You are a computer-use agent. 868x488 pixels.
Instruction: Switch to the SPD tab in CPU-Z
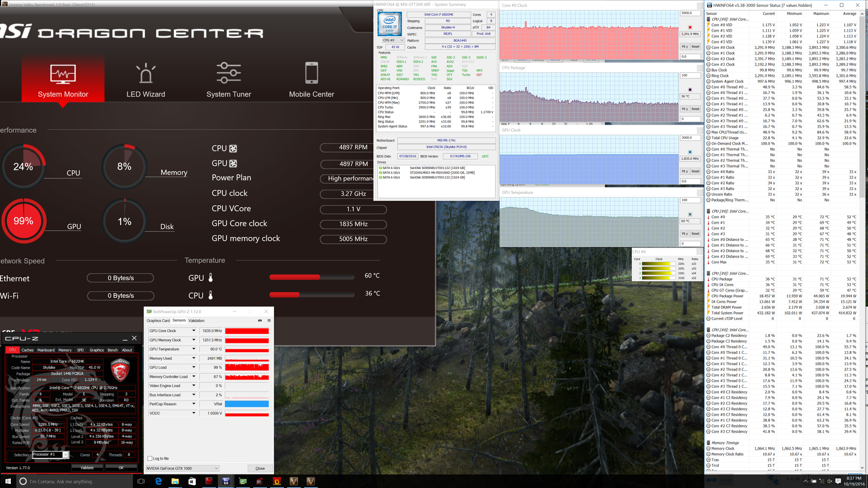point(80,350)
